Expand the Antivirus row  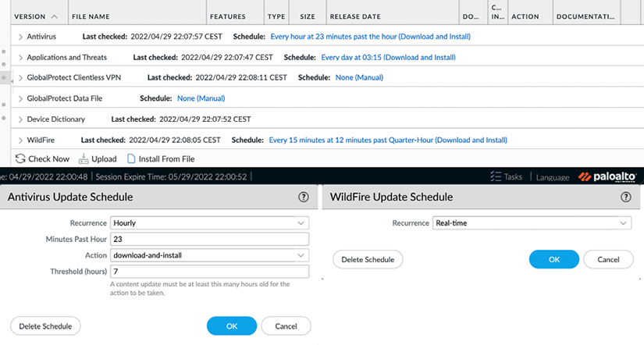click(20, 37)
